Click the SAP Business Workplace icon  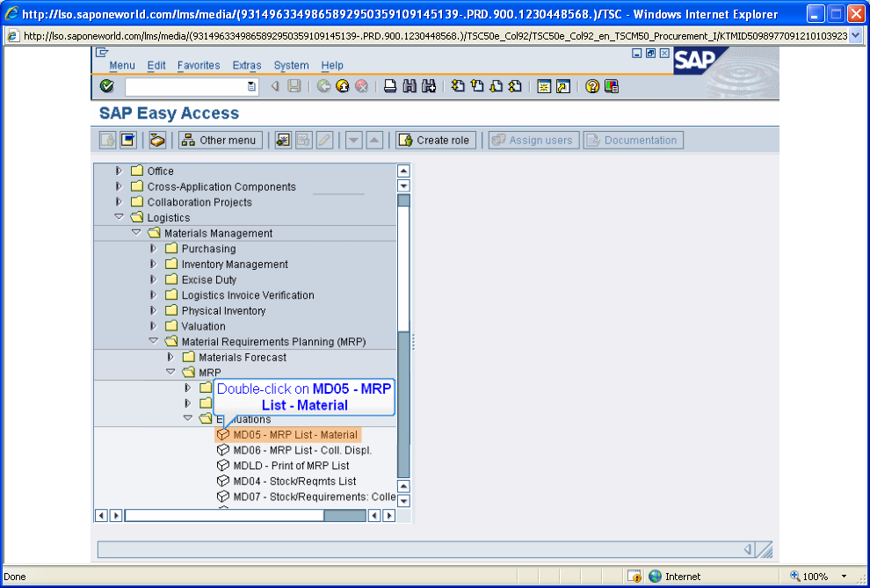(157, 140)
